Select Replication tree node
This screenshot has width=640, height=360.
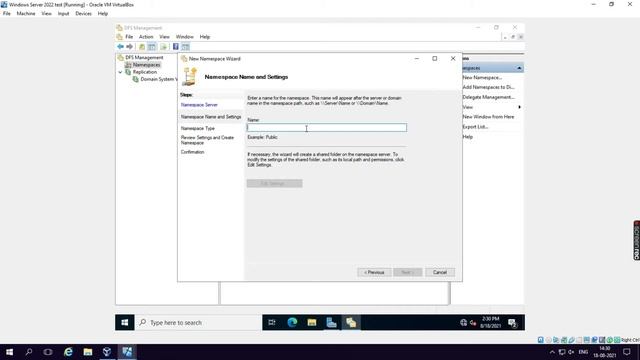click(x=145, y=72)
